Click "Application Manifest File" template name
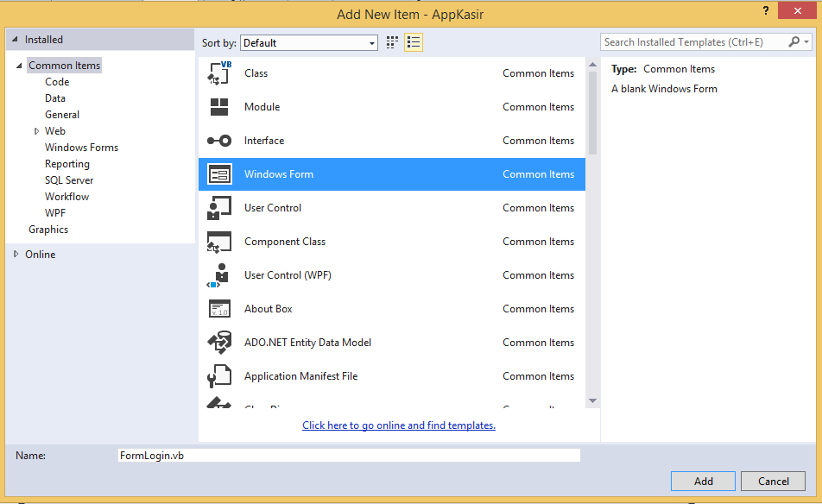Viewport: 822px width, 504px height. 300,376
